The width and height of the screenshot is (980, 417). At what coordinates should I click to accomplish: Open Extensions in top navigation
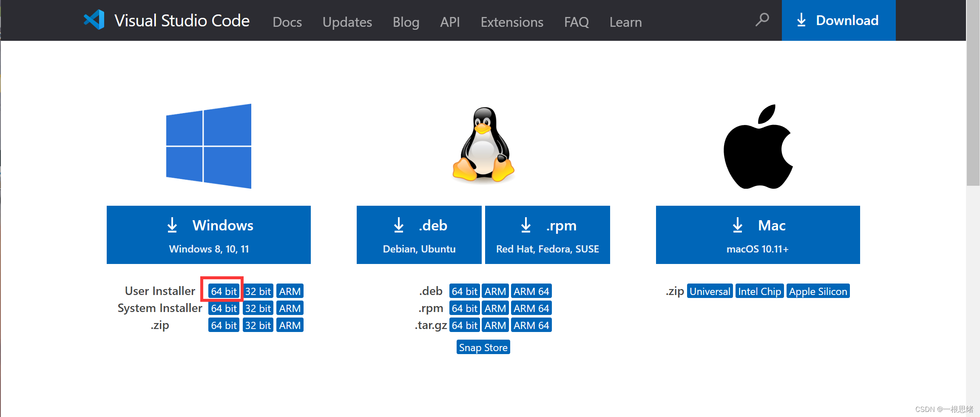[x=512, y=22]
